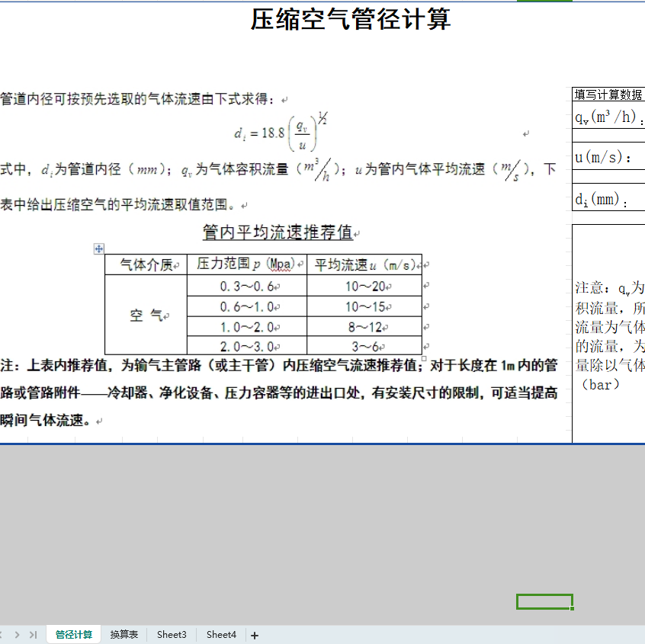
Task: Activate the 管径计算 sheet tab
Action: tap(74, 635)
